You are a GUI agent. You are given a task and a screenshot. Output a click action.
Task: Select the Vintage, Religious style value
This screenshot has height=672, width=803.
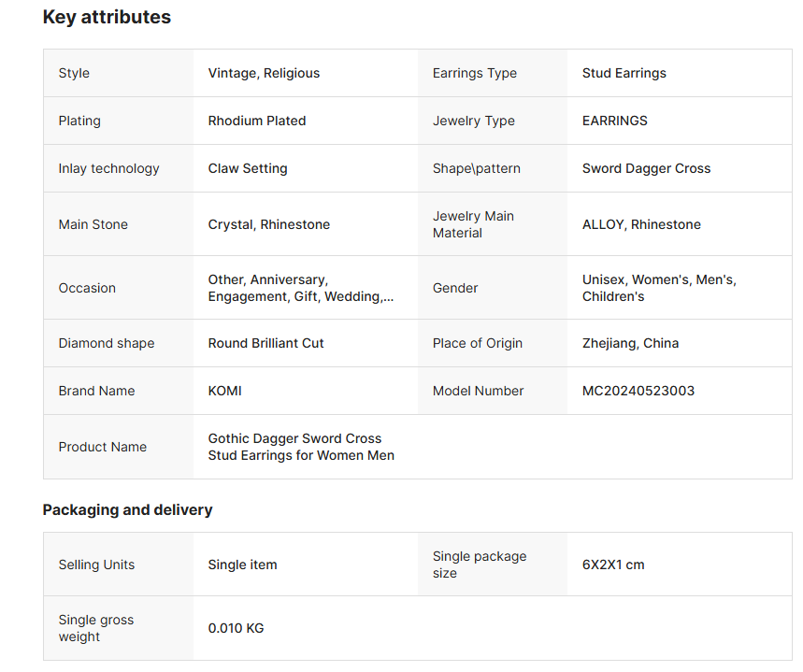click(x=264, y=73)
